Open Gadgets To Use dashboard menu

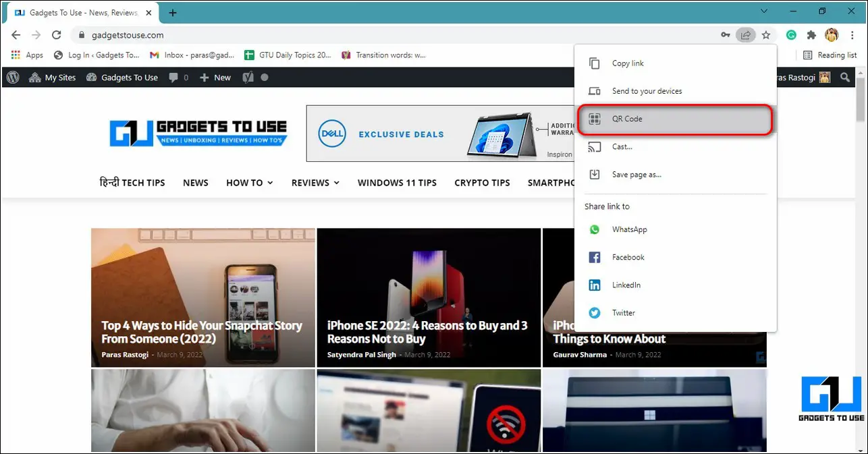tap(122, 78)
